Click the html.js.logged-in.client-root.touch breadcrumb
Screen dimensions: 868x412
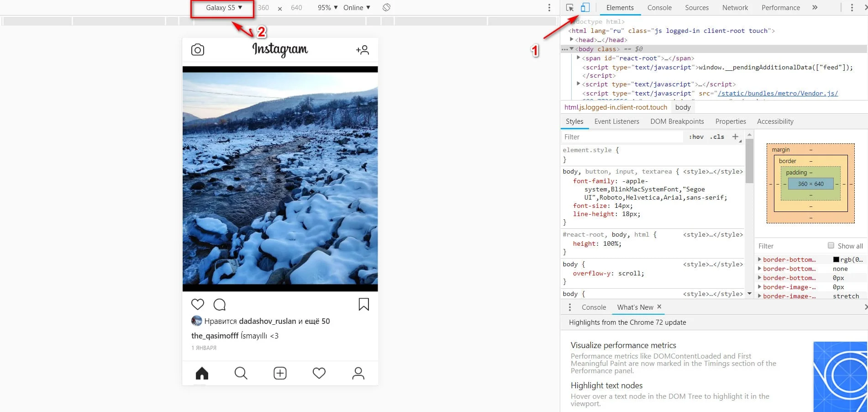pyautogui.click(x=615, y=107)
